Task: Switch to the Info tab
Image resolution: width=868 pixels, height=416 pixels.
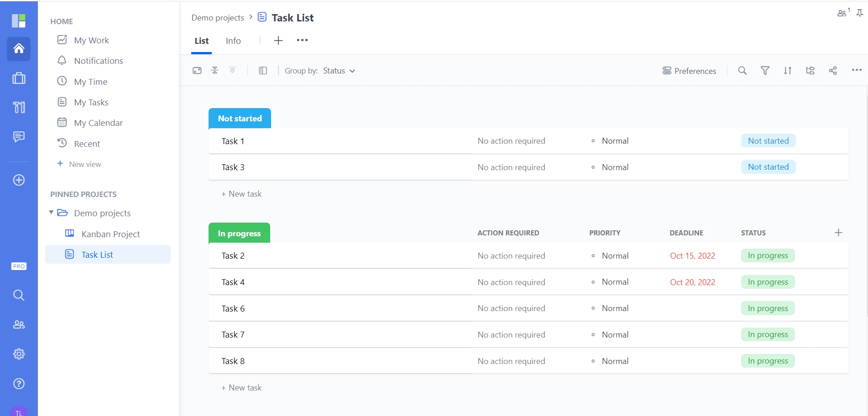Action: pos(233,41)
